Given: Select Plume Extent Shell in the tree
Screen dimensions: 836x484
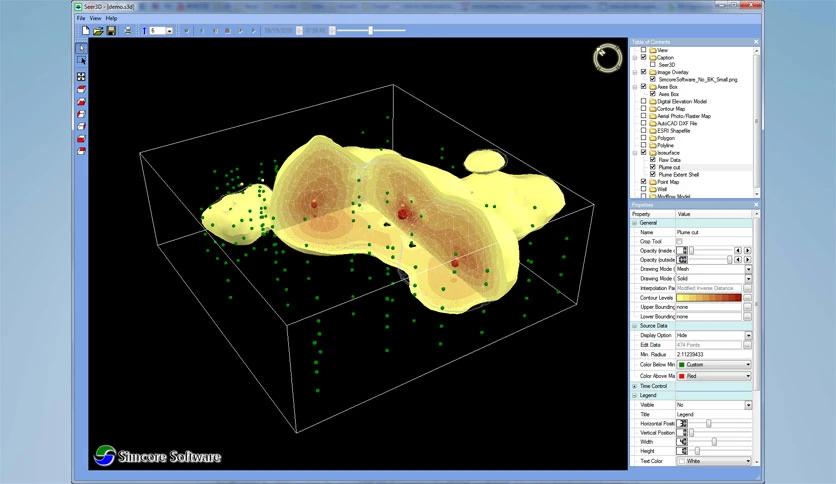Looking at the screenshot, I should coord(679,174).
